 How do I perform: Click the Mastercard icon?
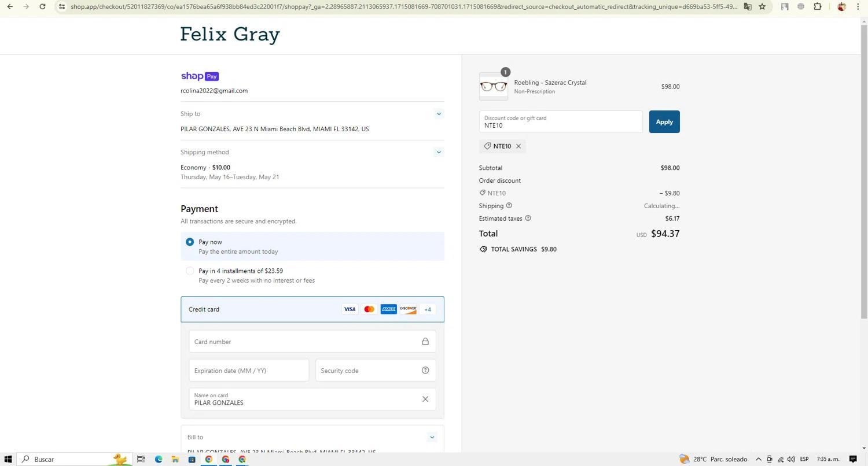(x=369, y=309)
